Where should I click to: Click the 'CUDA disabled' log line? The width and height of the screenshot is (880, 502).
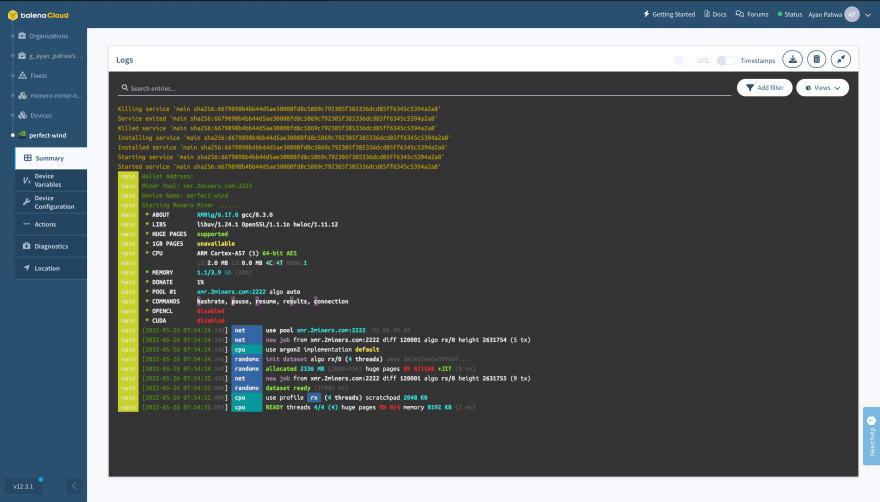tap(185, 321)
